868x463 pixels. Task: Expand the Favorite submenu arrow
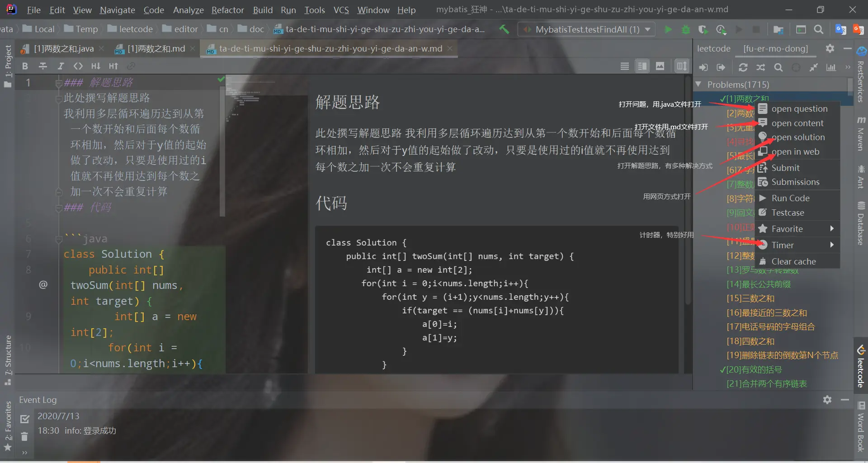click(832, 228)
